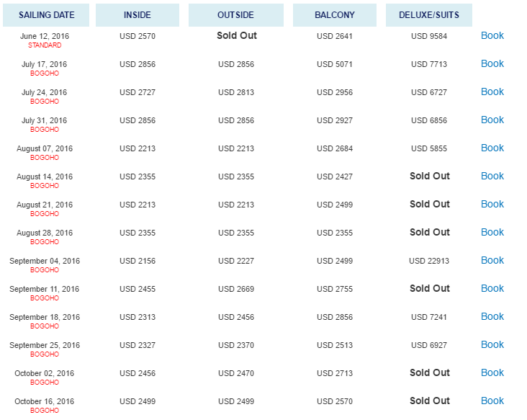Book the September 25, 2016 sailing

click(x=492, y=344)
